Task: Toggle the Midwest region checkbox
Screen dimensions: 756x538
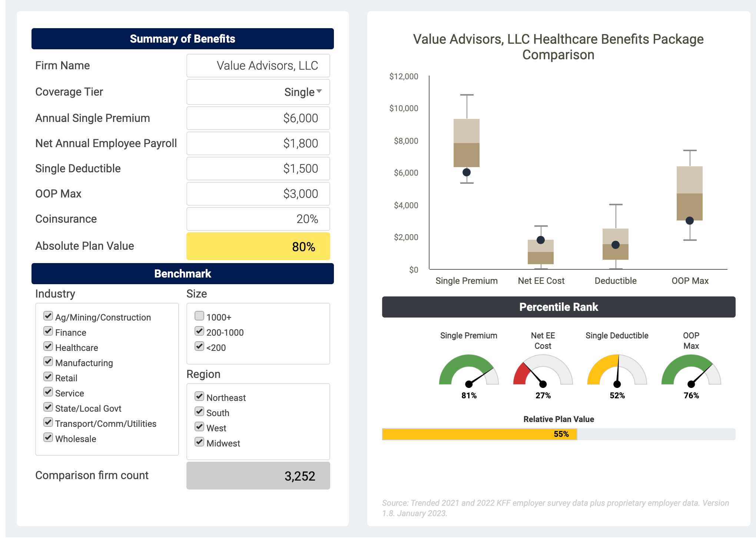Action: [199, 442]
